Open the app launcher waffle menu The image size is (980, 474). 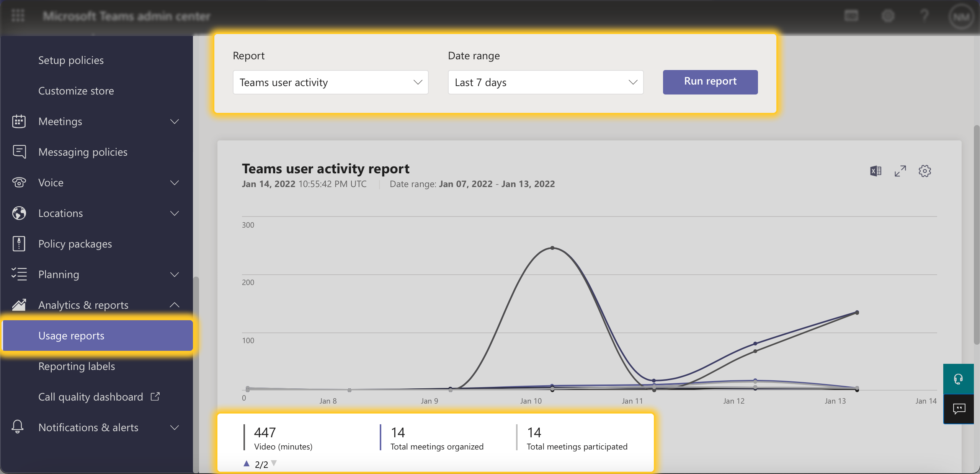coord(17,16)
